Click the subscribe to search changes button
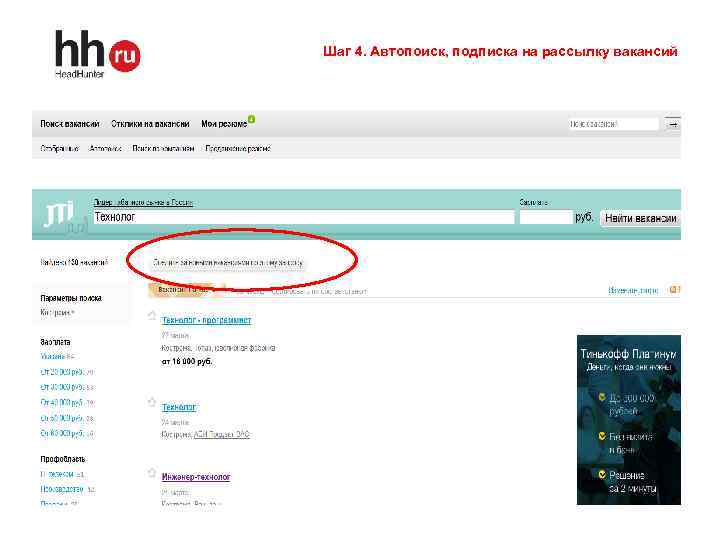The height and width of the screenshot is (540, 720). [228, 263]
